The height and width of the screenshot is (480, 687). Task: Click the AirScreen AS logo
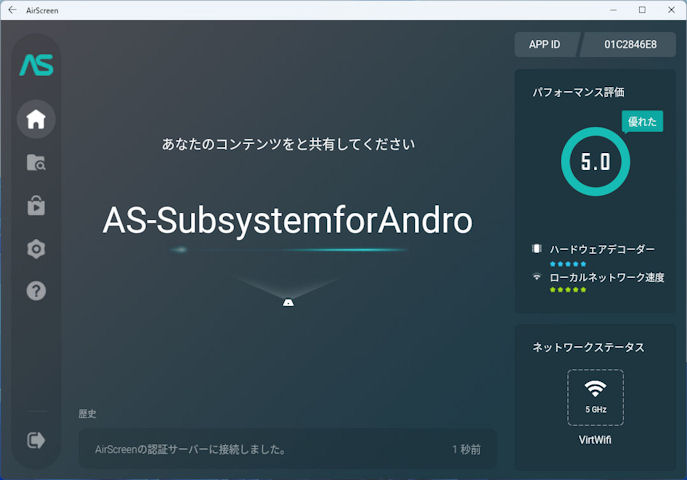point(36,65)
